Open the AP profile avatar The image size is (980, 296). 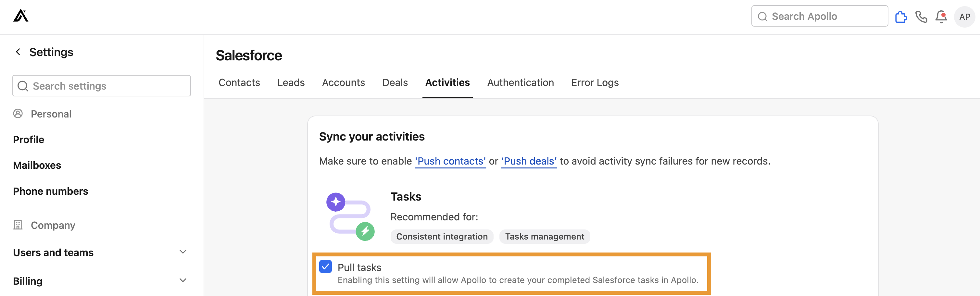click(964, 17)
